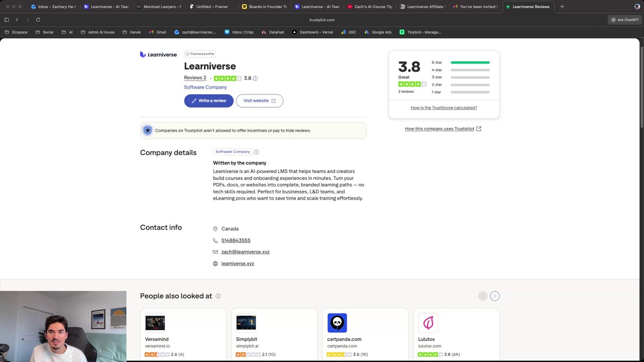Open the Ask ChatGPT button
Image resolution: width=644 pixels, height=362 pixels.
[625, 20]
